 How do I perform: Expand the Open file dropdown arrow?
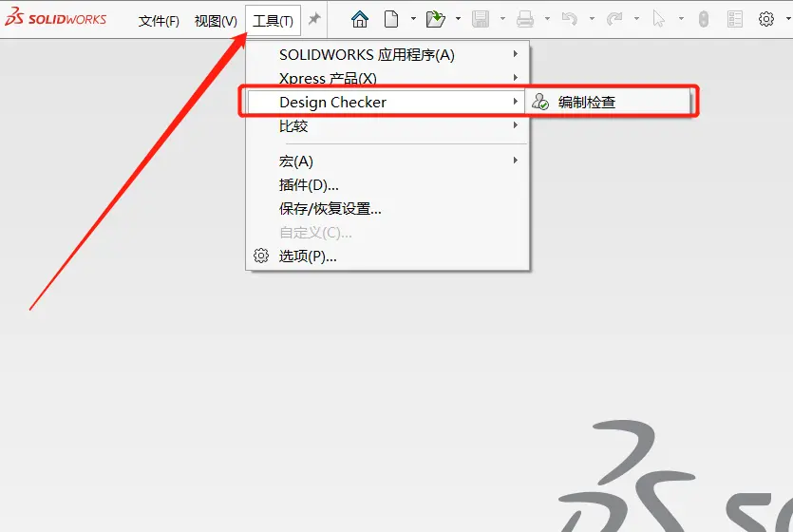(x=458, y=19)
